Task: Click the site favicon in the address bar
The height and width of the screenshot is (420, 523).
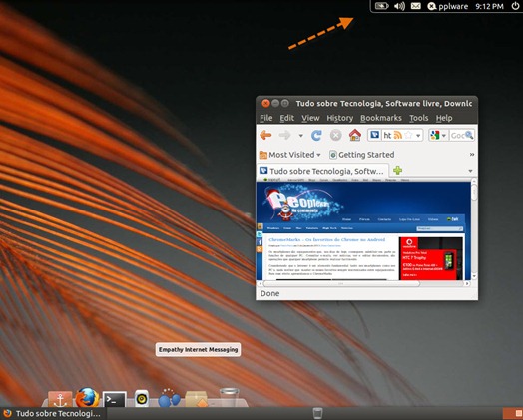Action: coord(375,135)
